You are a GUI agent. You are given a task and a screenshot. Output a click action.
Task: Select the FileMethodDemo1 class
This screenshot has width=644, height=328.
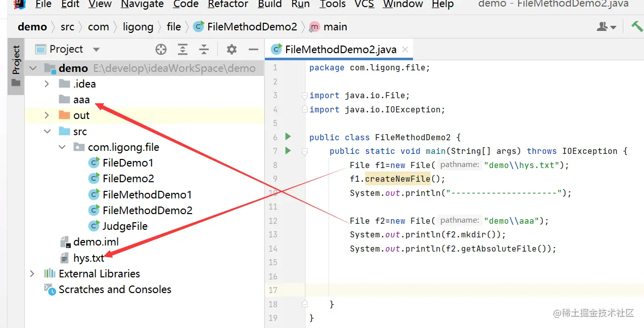[x=147, y=195]
